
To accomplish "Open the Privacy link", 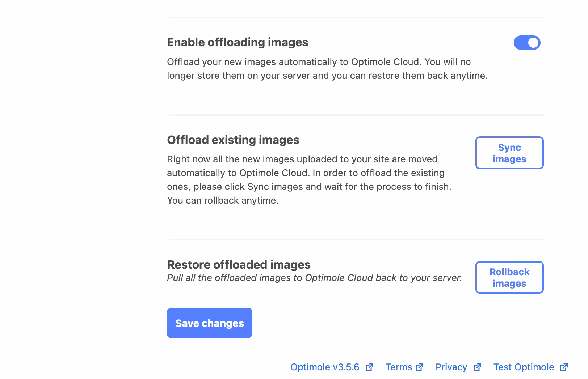I will [x=451, y=367].
